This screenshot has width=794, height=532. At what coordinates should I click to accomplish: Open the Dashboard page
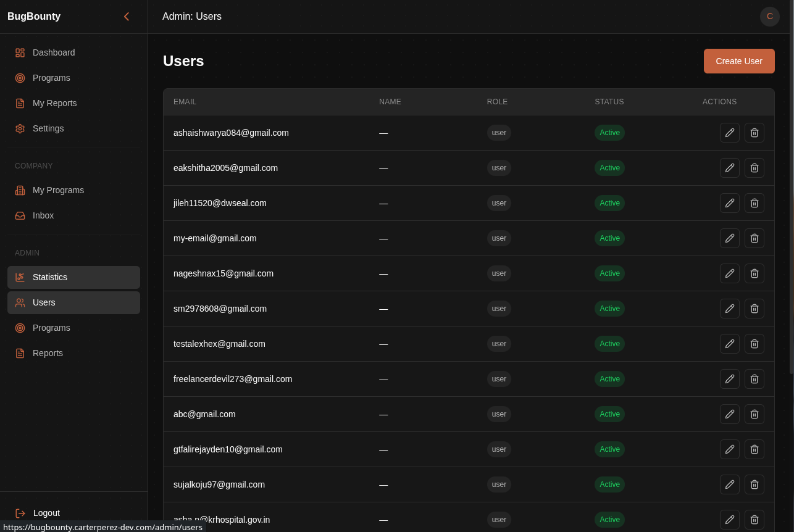(73, 52)
